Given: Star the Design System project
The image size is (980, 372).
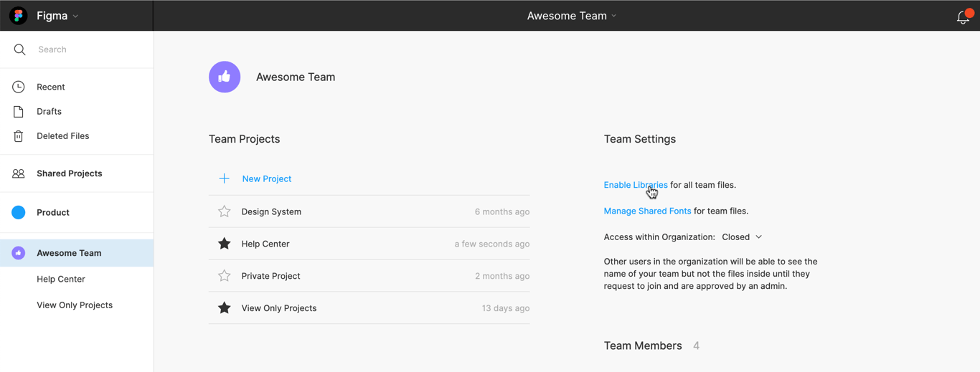Looking at the screenshot, I should pos(225,211).
